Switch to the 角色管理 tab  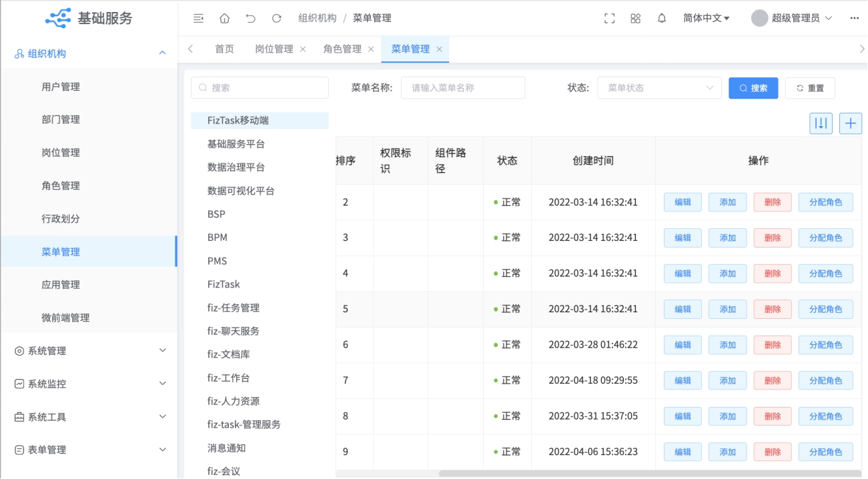point(342,49)
